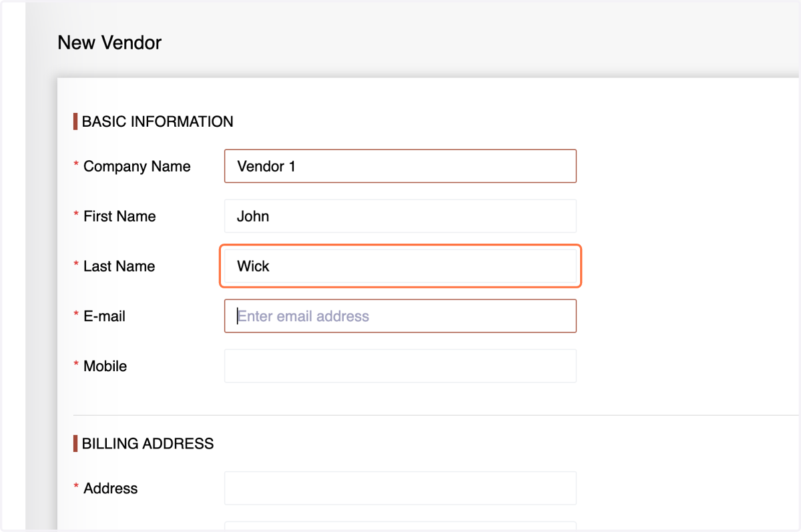Select the Last Name field containing Wick
Image resolution: width=801 pixels, height=532 pixels.
(x=400, y=266)
